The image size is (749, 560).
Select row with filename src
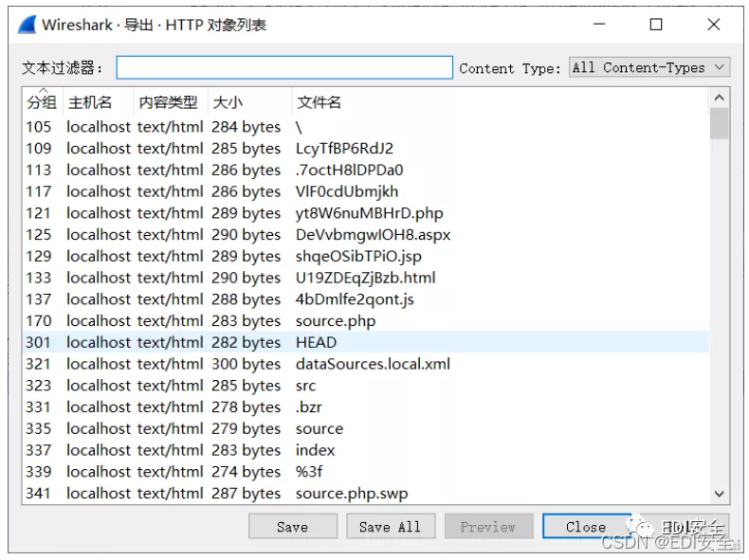pyautogui.click(x=365, y=386)
